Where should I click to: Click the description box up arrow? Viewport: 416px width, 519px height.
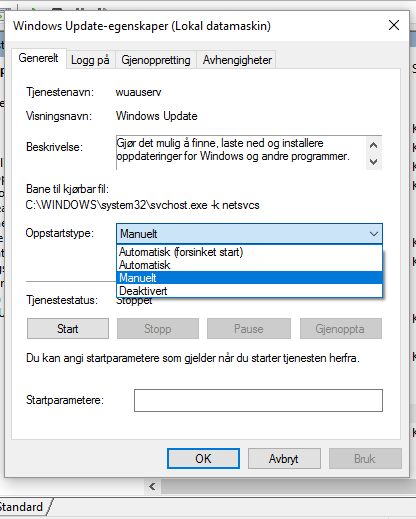(374, 145)
